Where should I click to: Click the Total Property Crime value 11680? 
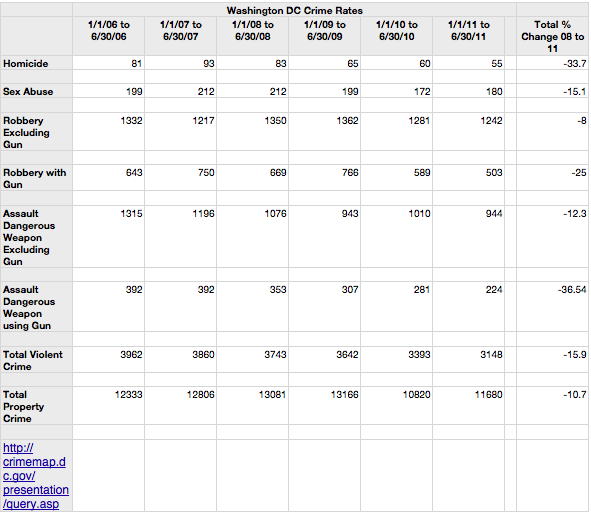(x=488, y=395)
